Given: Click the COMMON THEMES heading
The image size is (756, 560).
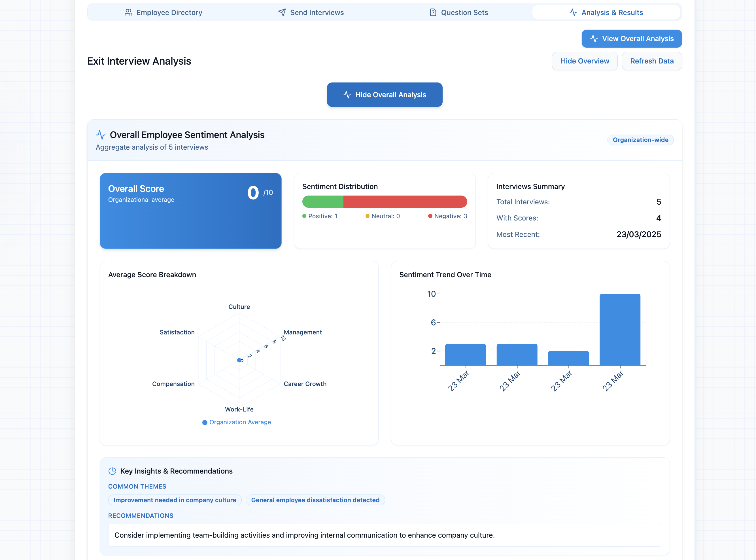Looking at the screenshot, I should (137, 487).
